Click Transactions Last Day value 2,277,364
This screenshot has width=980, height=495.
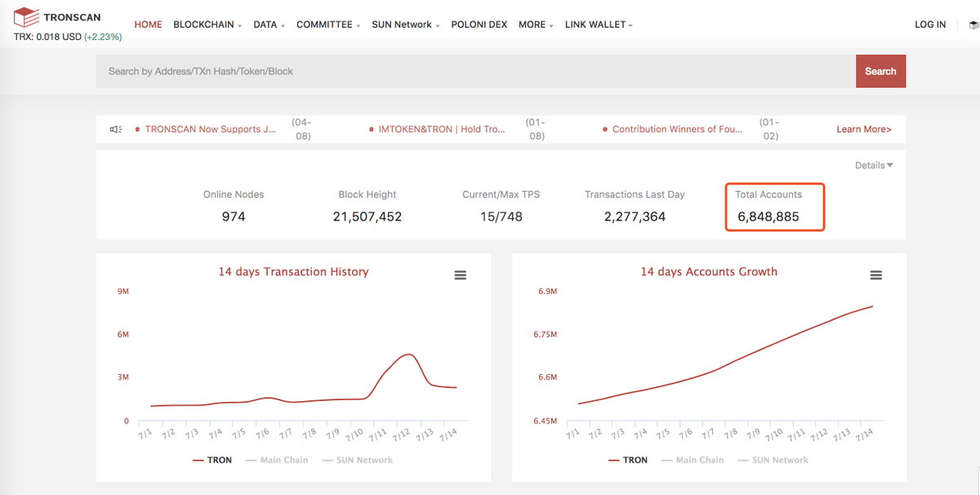tap(635, 216)
